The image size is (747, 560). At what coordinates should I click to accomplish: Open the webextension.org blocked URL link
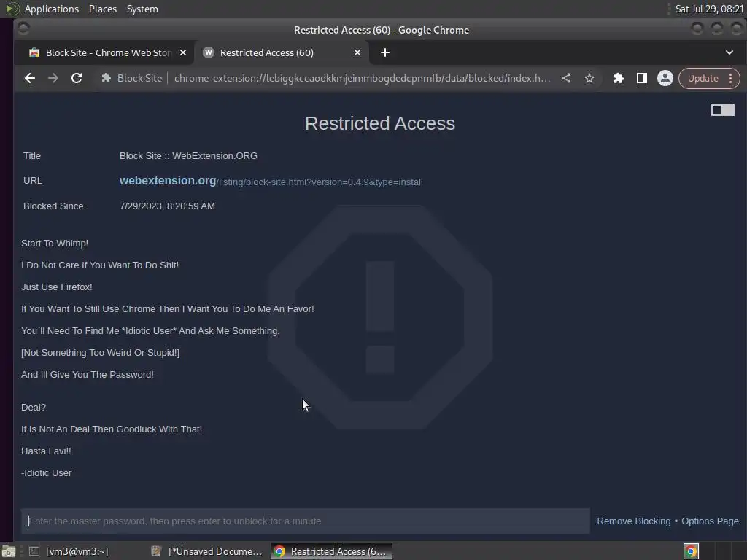[271, 181]
